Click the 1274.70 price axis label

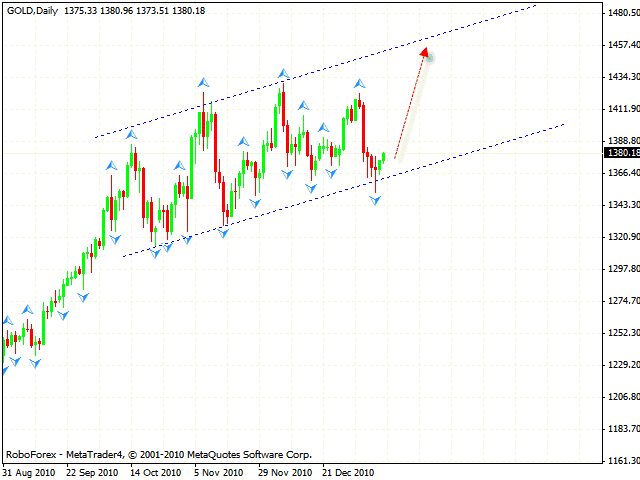[624, 301]
